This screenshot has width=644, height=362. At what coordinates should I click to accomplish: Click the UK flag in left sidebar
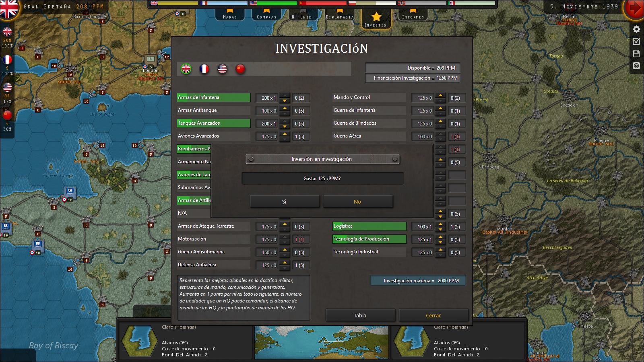(x=7, y=32)
